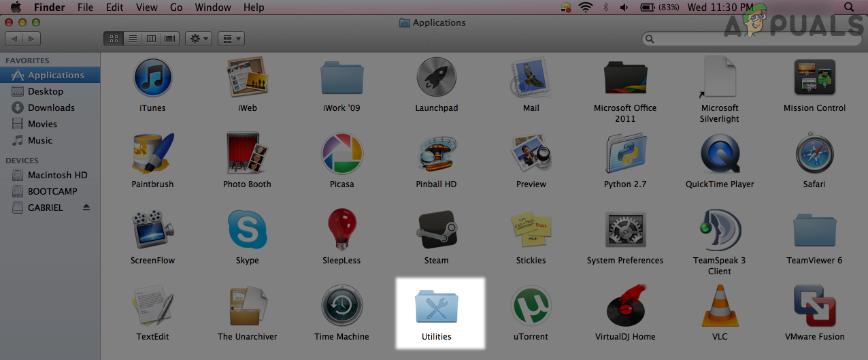Select the Paintbrush app icon
Screen dimensions: 868x360
click(152, 154)
